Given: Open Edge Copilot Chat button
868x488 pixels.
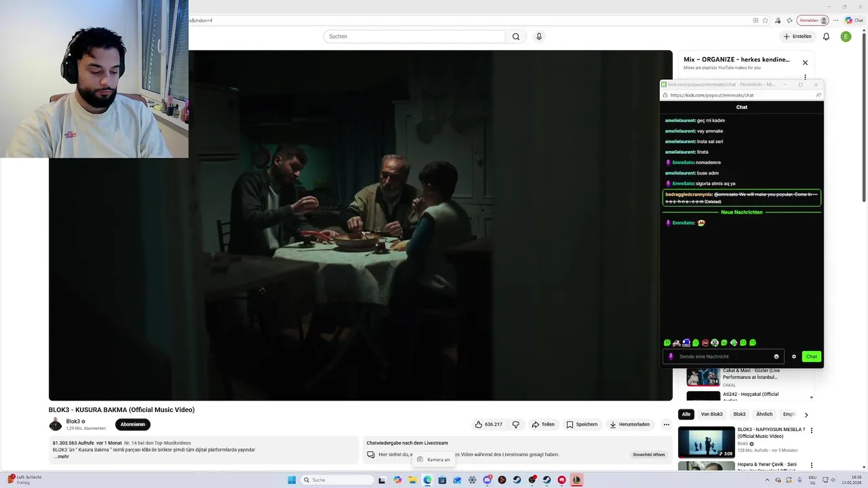Looking at the screenshot, I should tap(854, 20).
